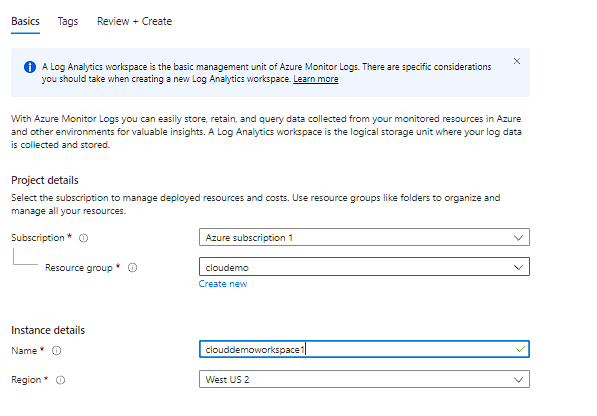Click the Subscription field label
Image resolution: width=597 pixels, height=416 pixels.
[38, 238]
